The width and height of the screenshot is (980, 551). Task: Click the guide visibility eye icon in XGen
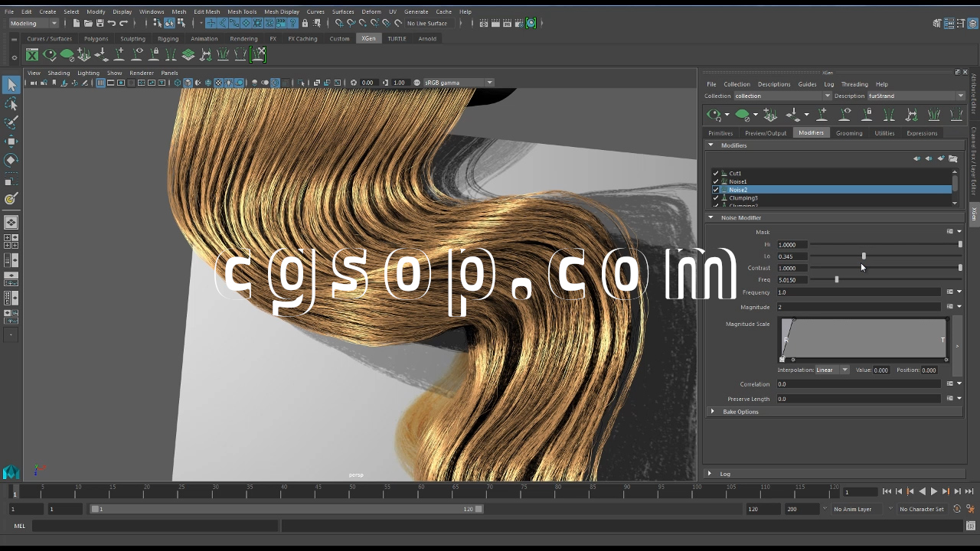[x=844, y=115]
